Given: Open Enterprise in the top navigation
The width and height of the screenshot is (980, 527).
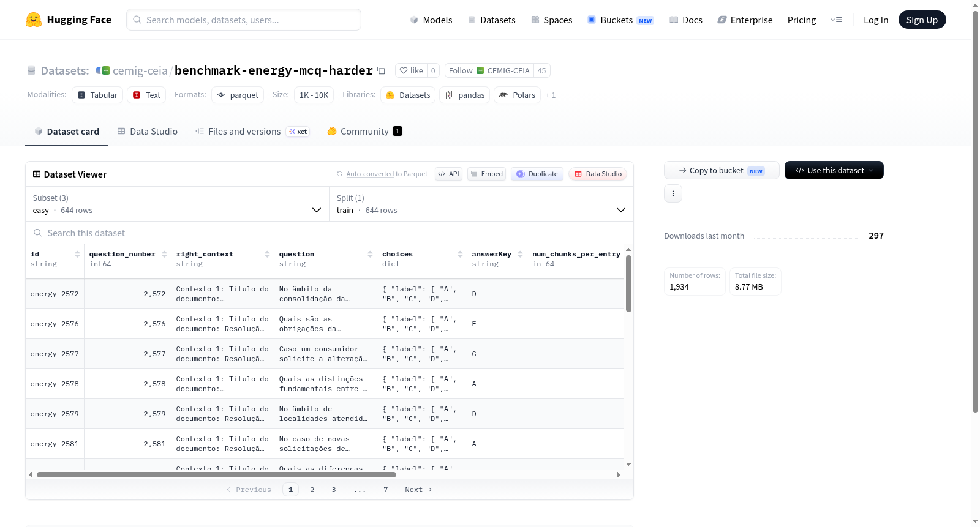Looking at the screenshot, I should pyautogui.click(x=745, y=20).
